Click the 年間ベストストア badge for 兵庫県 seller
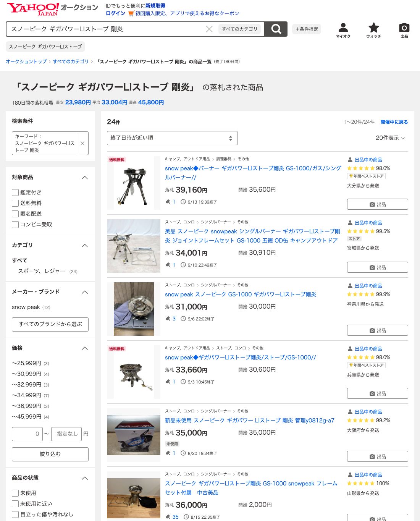This screenshot has width=420, height=521. [366, 365]
